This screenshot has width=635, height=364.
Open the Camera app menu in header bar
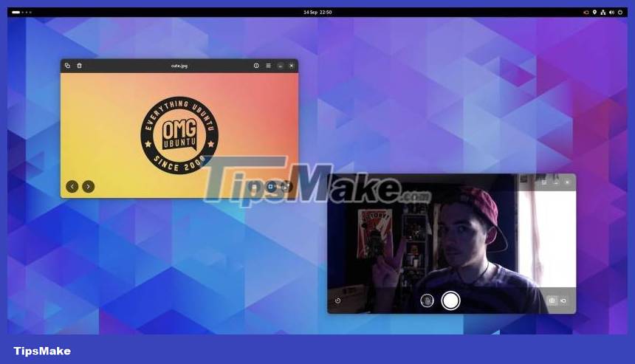[544, 182]
